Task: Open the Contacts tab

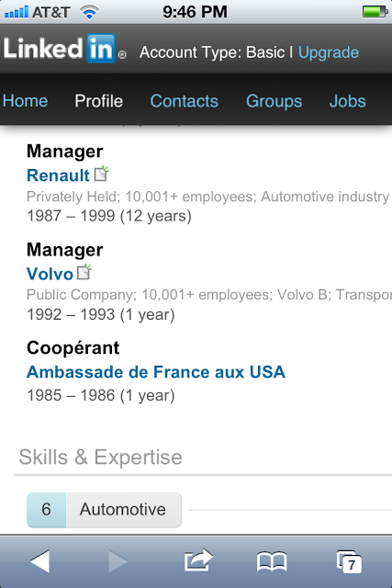Action: [x=184, y=101]
